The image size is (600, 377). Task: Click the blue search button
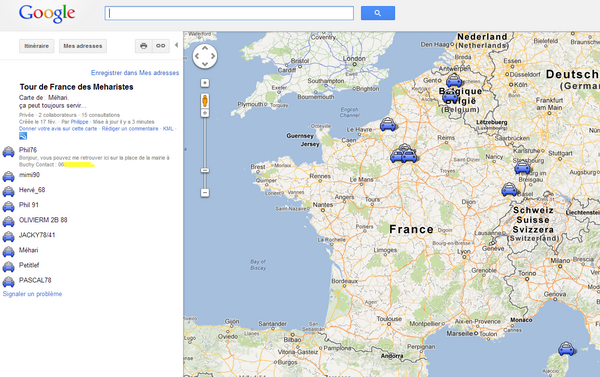point(378,13)
